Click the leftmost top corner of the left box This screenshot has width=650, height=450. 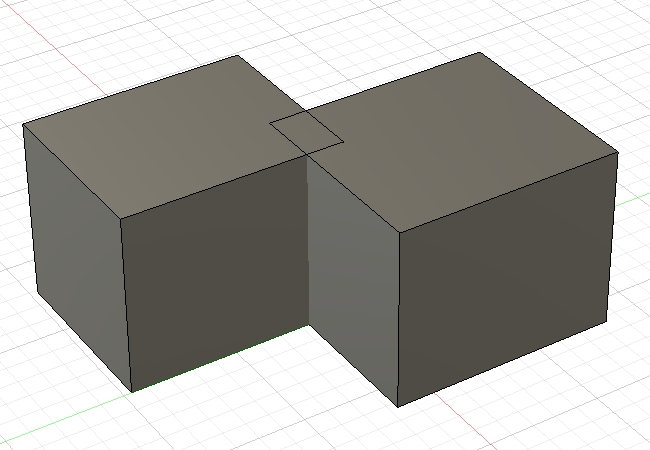(23, 125)
